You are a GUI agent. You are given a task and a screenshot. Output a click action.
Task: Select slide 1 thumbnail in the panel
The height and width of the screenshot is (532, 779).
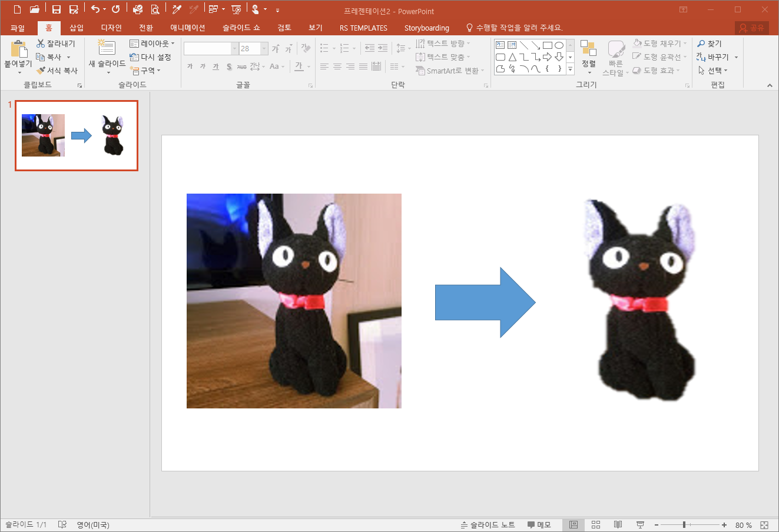[77, 135]
